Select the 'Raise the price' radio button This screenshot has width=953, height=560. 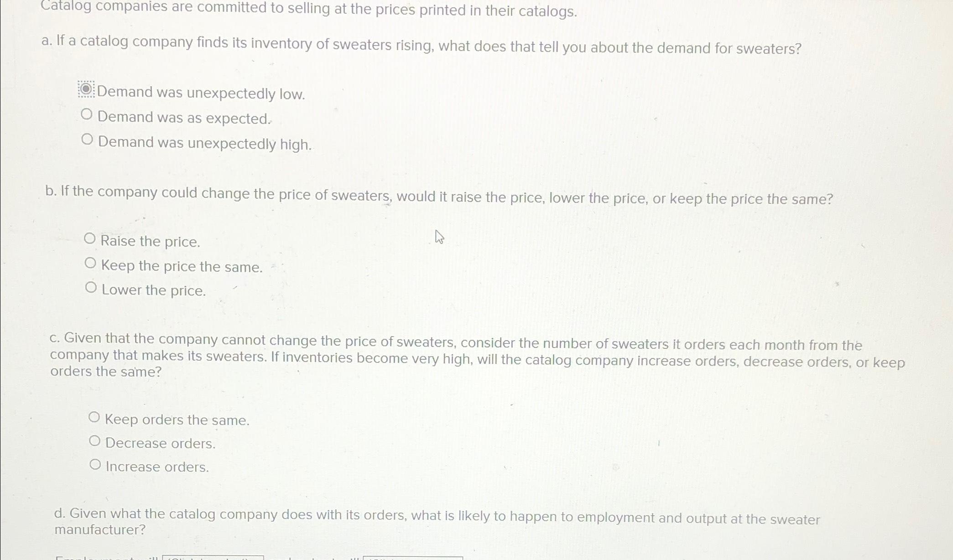tap(90, 239)
